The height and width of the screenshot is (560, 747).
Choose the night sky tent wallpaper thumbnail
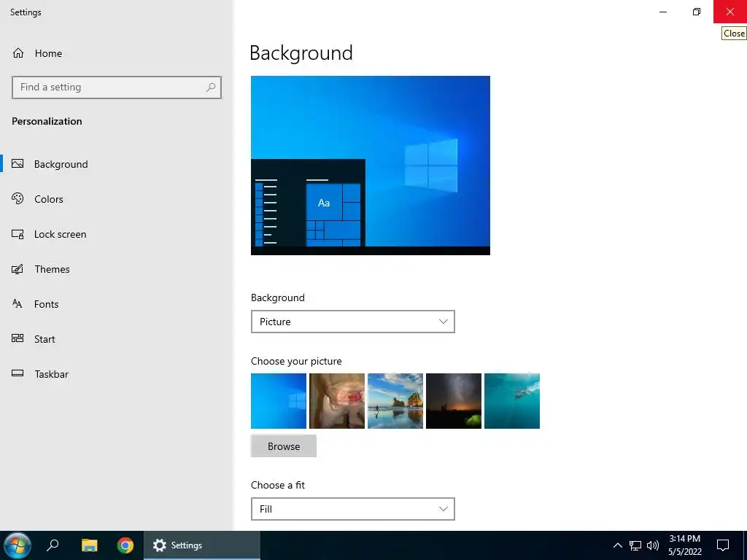(454, 401)
